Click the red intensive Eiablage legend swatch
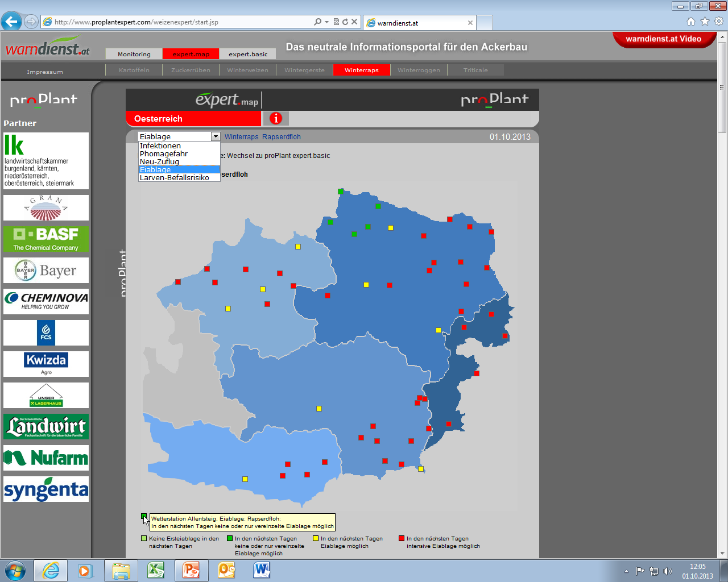This screenshot has height=582, width=728. pos(402,538)
